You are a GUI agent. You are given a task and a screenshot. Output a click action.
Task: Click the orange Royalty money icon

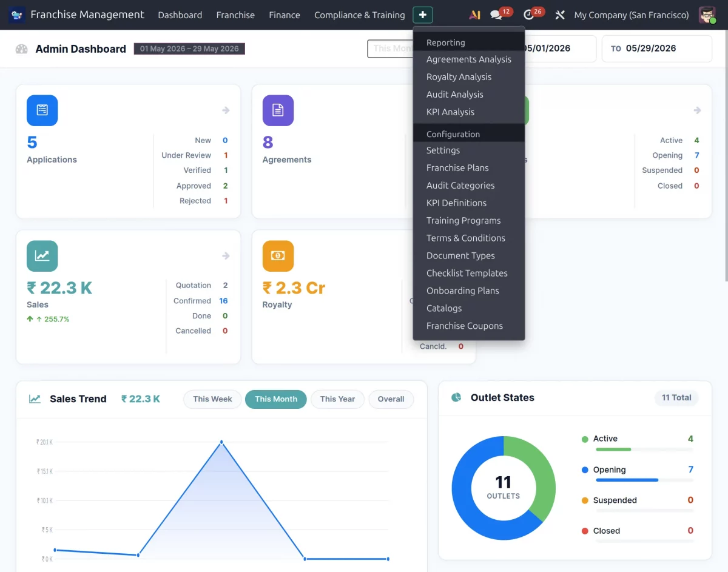click(278, 256)
